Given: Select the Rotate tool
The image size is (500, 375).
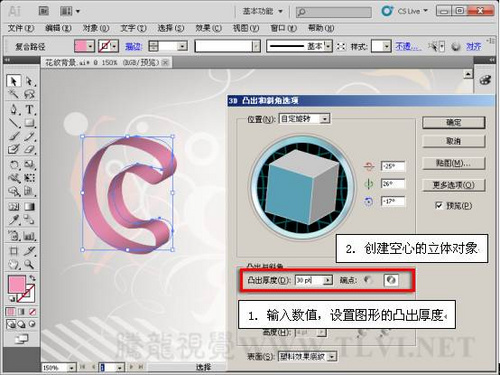Looking at the screenshot, I should click(x=13, y=165).
